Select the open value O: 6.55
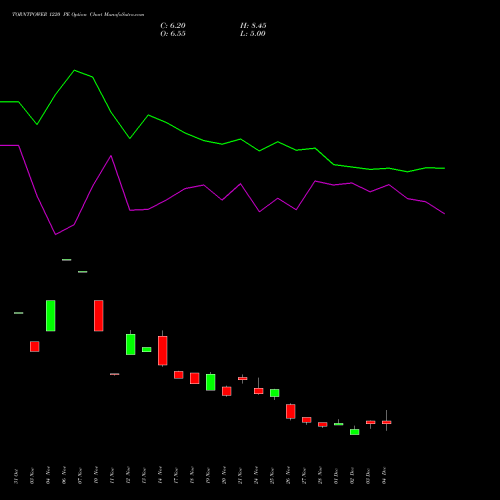 tap(173, 34)
